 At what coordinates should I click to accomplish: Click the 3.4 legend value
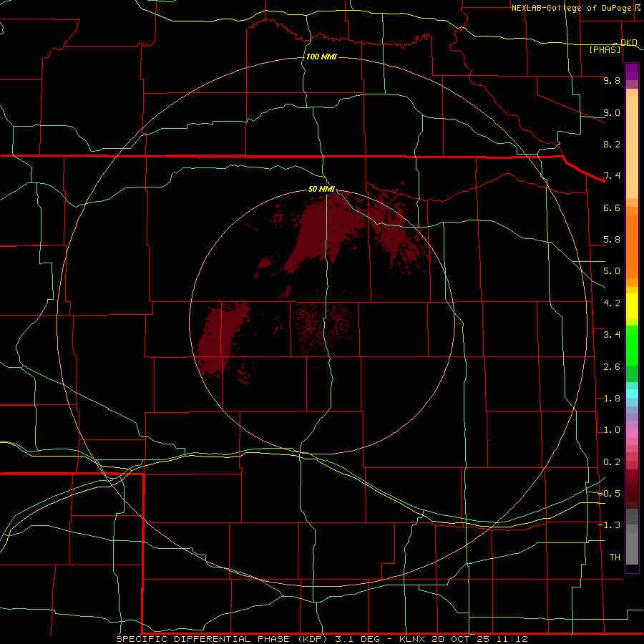pos(612,335)
